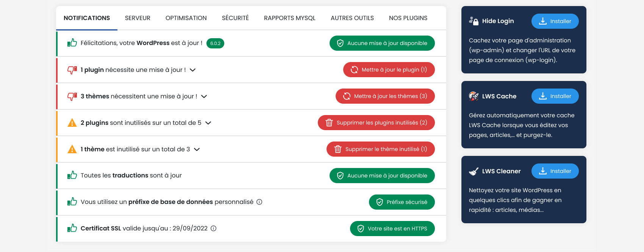Open the Sécurité tab
The image size is (644, 252).
(235, 18)
